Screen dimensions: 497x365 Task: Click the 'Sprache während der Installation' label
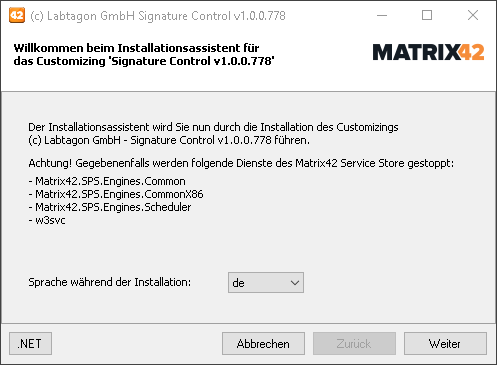coord(110,282)
